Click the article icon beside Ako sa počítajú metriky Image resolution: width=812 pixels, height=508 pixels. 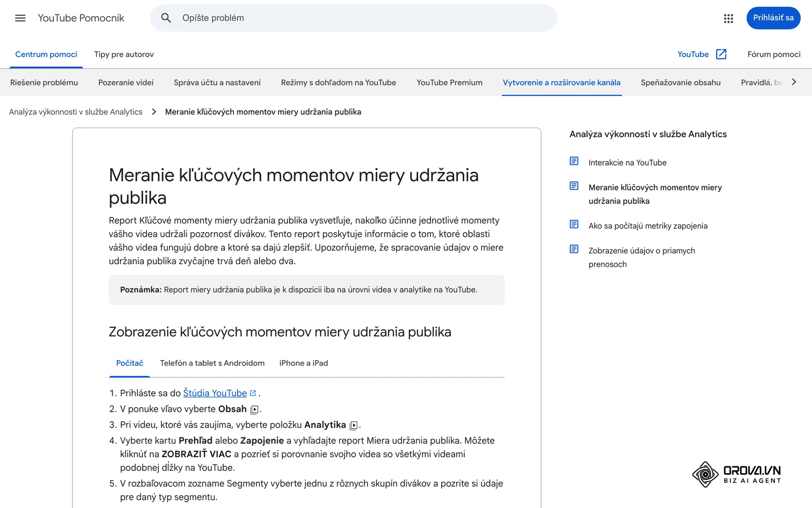(x=574, y=224)
